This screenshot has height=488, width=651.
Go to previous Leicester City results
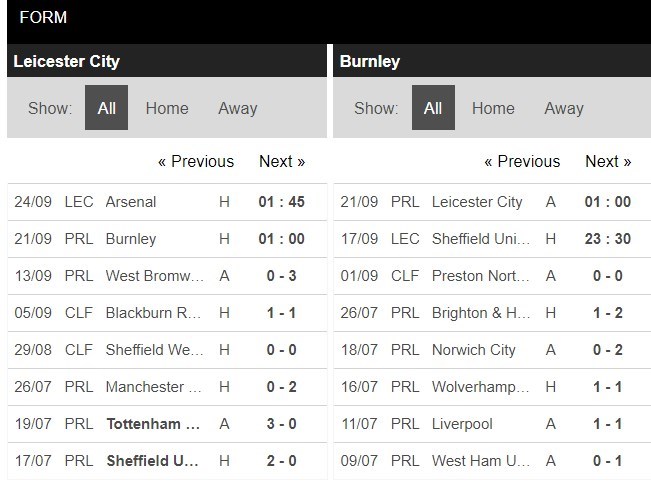click(196, 161)
